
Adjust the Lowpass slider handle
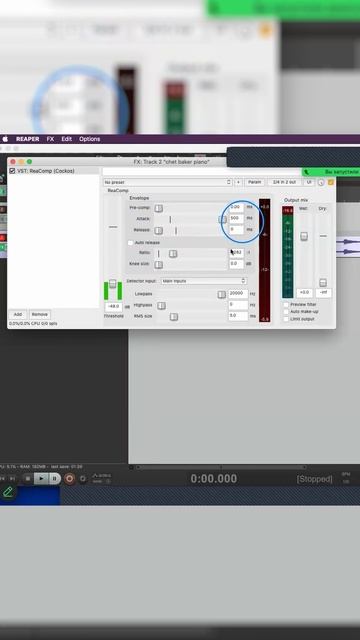click(x=221, y=295)
